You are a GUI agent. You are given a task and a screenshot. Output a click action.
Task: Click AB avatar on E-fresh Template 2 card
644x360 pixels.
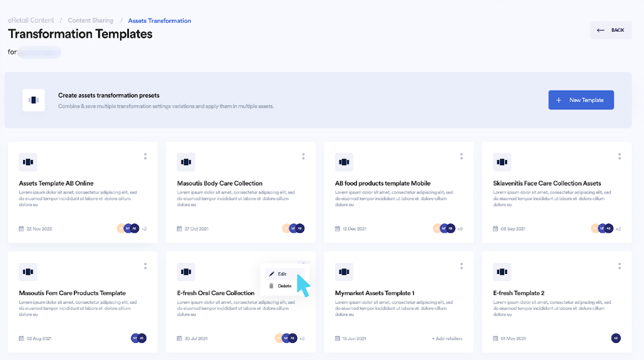coord(616,338)
